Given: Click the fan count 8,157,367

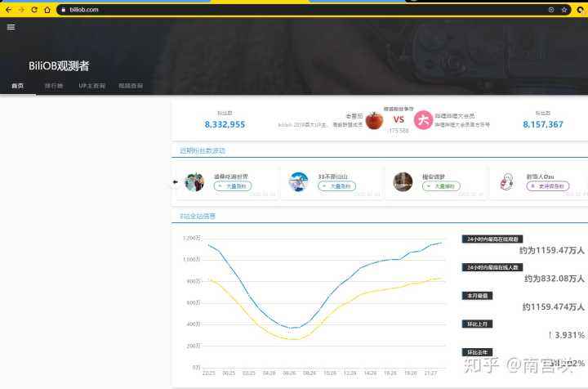Looking at the screenshot, I should (543, 124).
